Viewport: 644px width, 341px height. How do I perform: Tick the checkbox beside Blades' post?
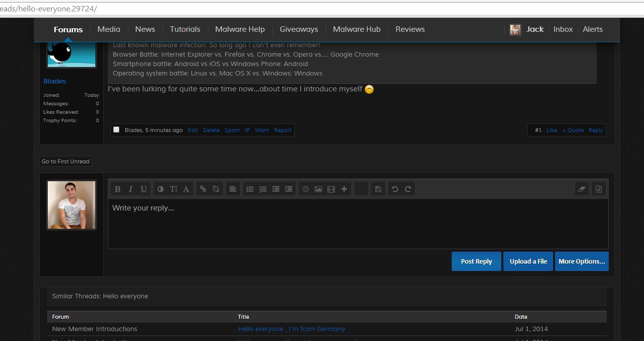coord(116,130)
